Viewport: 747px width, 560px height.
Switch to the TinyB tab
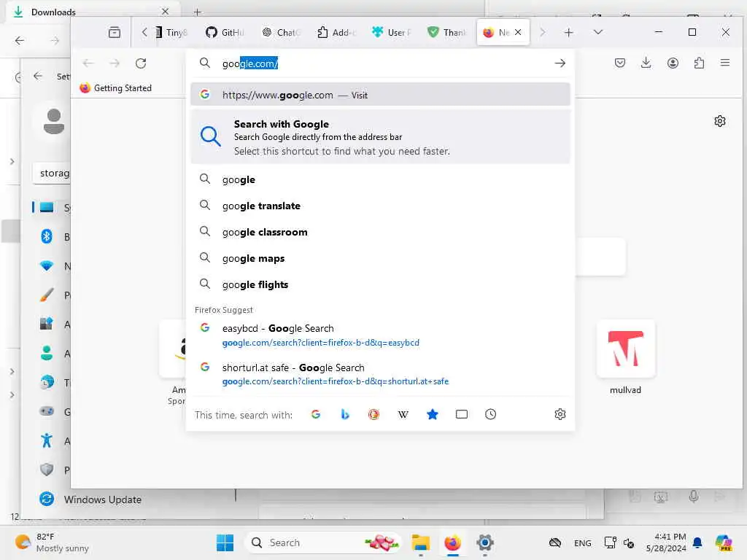click(171, 32)
